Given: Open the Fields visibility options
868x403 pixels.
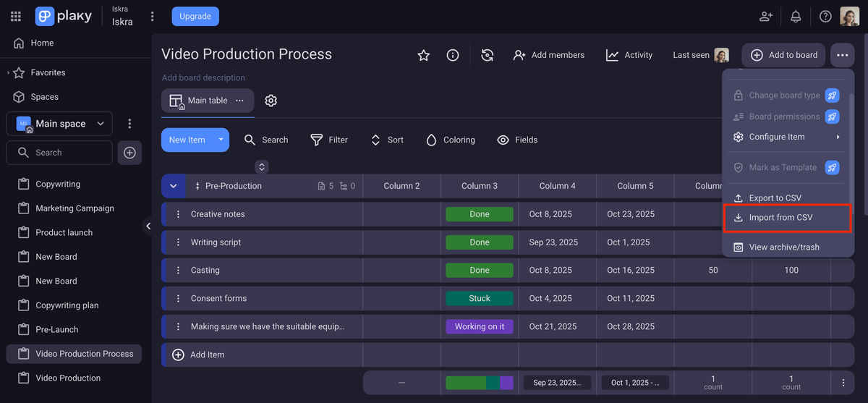Looking at the screenshot, I should (x=517, y=140).
